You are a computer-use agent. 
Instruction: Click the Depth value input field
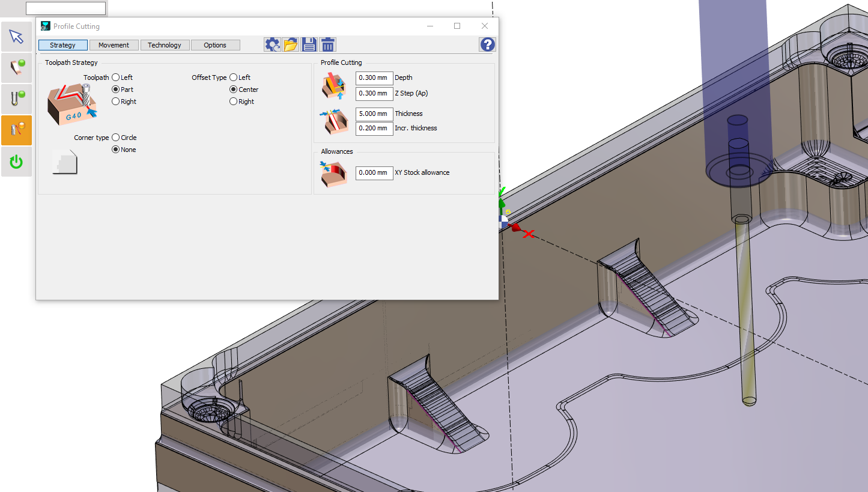[374, 77]
